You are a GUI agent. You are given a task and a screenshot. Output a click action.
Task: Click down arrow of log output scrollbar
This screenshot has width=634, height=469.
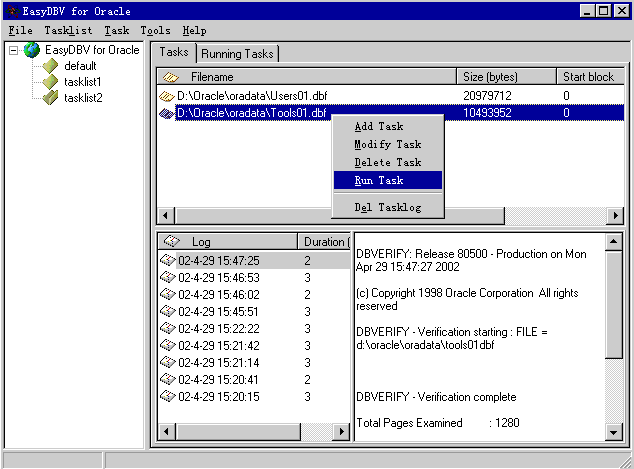pyautogui.click(x=613, y=433)
